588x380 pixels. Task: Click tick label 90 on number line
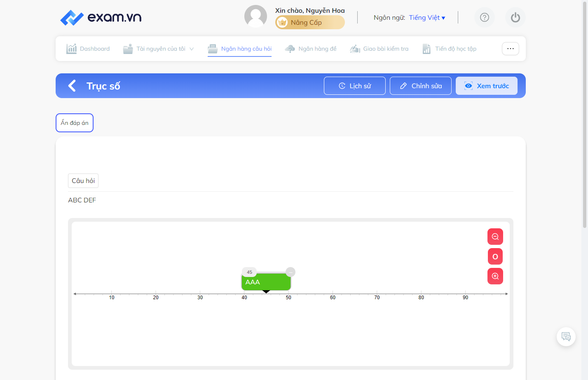coord(465,298)
